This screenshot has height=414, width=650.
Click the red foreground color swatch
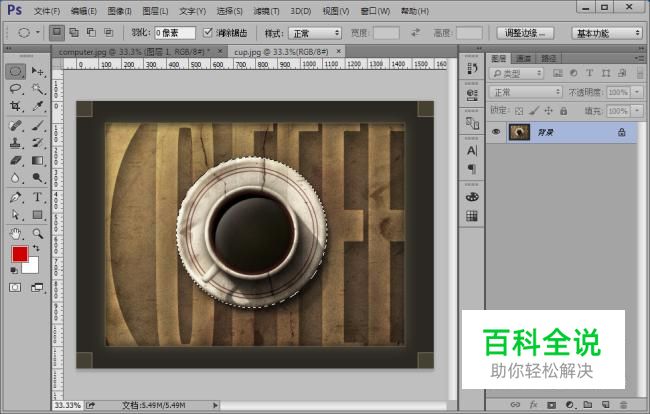click(20, 255)
